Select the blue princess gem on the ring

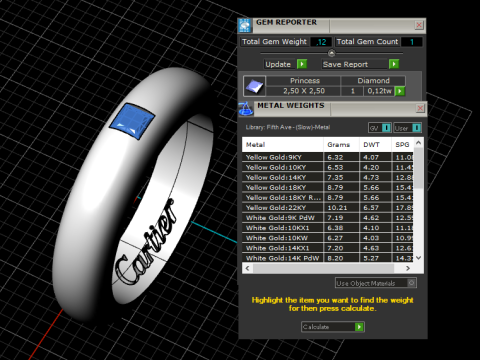[132, 121]
